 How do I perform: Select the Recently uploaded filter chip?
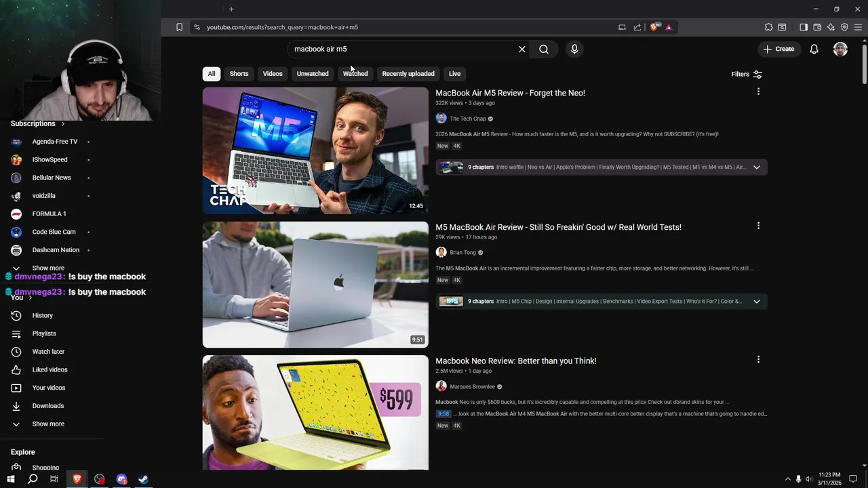pos(408,74)
